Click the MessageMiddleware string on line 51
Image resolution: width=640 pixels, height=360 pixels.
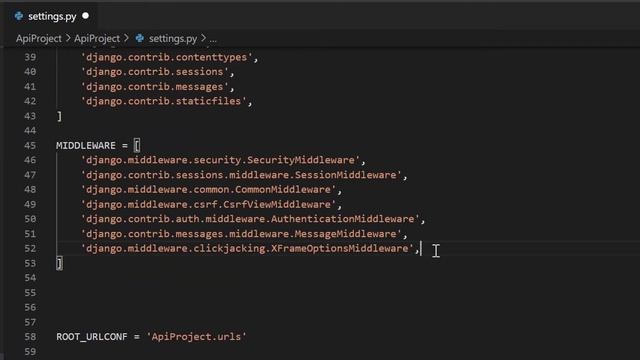click(241, 234)
